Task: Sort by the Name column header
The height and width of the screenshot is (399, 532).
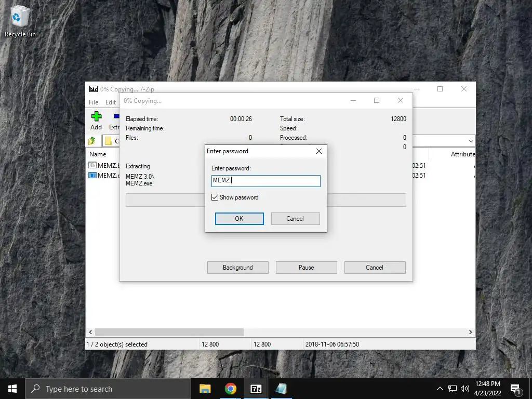Action: coord(98,154)
